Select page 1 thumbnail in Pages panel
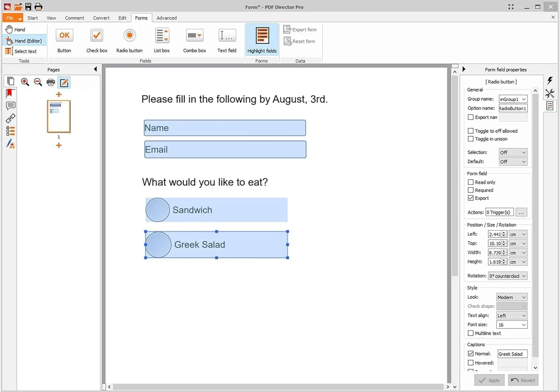Viewport: 560px width, 392px height. tap(59, 116)
